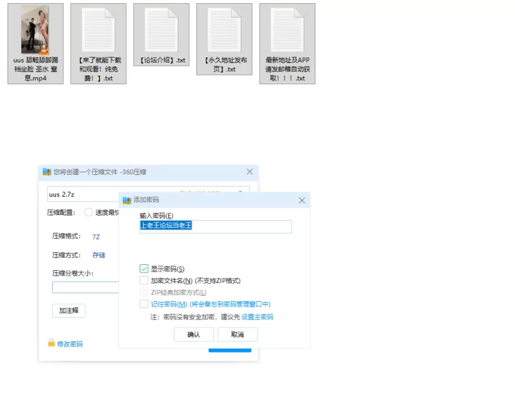
Task: Confirm password with 确认 button
Action: point(194,334)
